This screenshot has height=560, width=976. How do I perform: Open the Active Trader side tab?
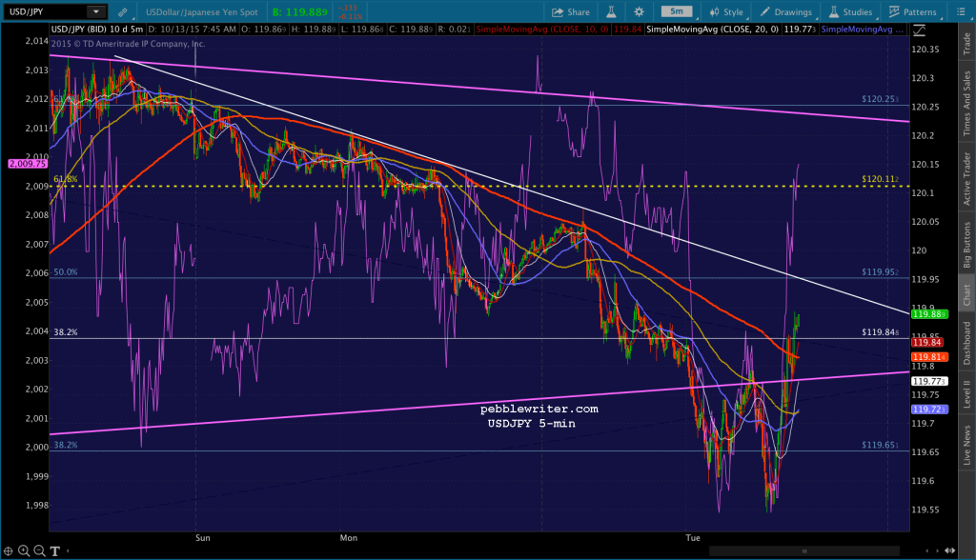966,179
